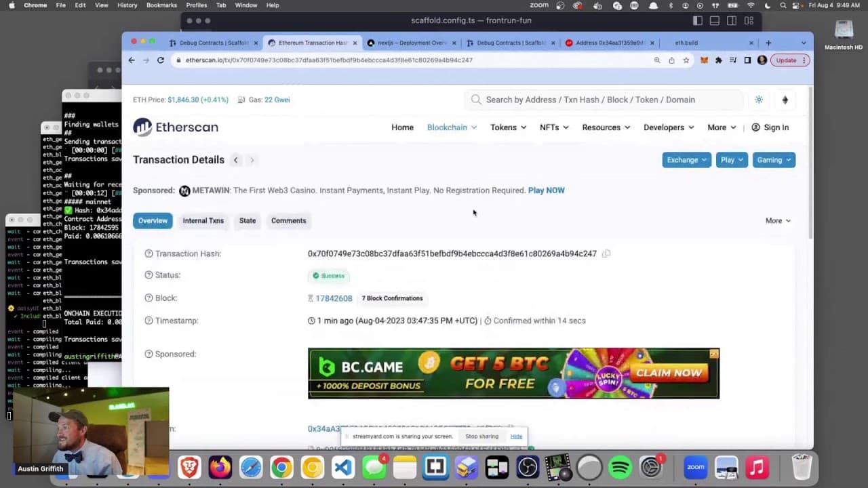Open the Chrome profile avatar

click(762, 60)
